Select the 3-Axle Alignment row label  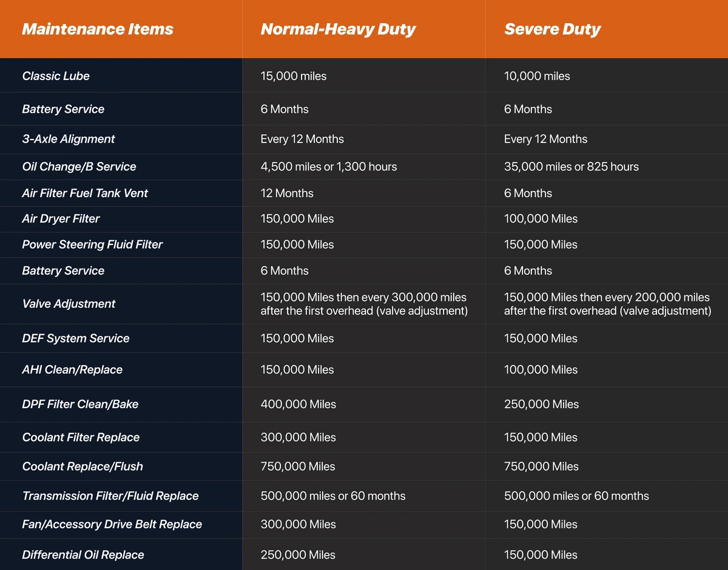pos(69,139)
